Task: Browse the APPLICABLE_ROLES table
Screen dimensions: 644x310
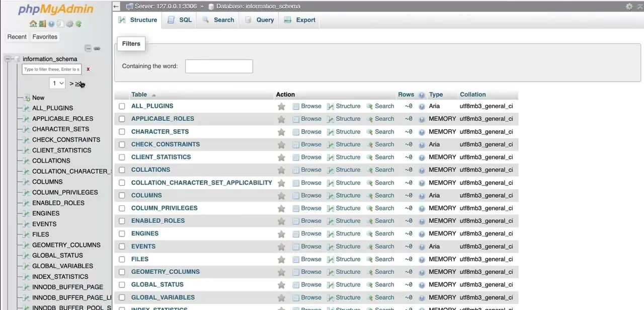Action: tap(307, 119)
